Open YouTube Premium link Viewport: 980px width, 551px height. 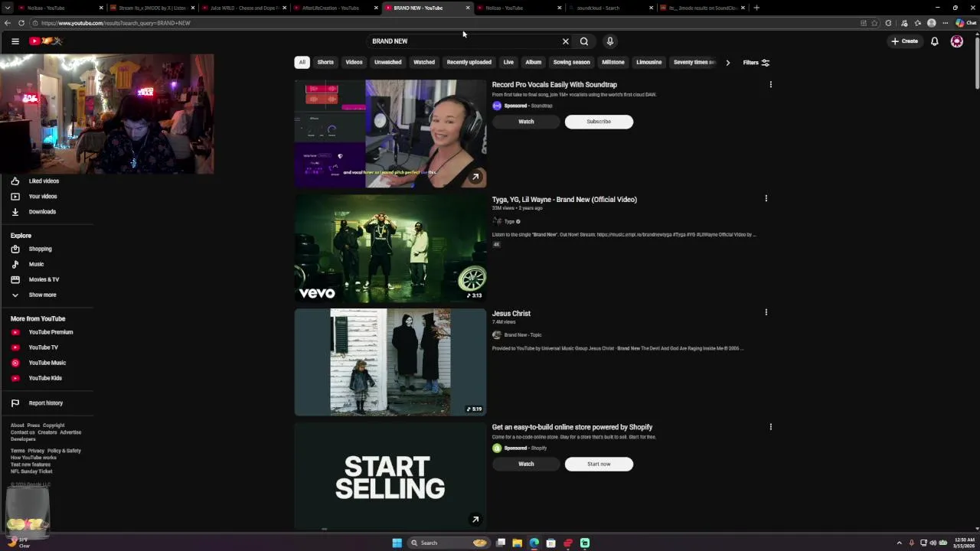tap(51, 332)
